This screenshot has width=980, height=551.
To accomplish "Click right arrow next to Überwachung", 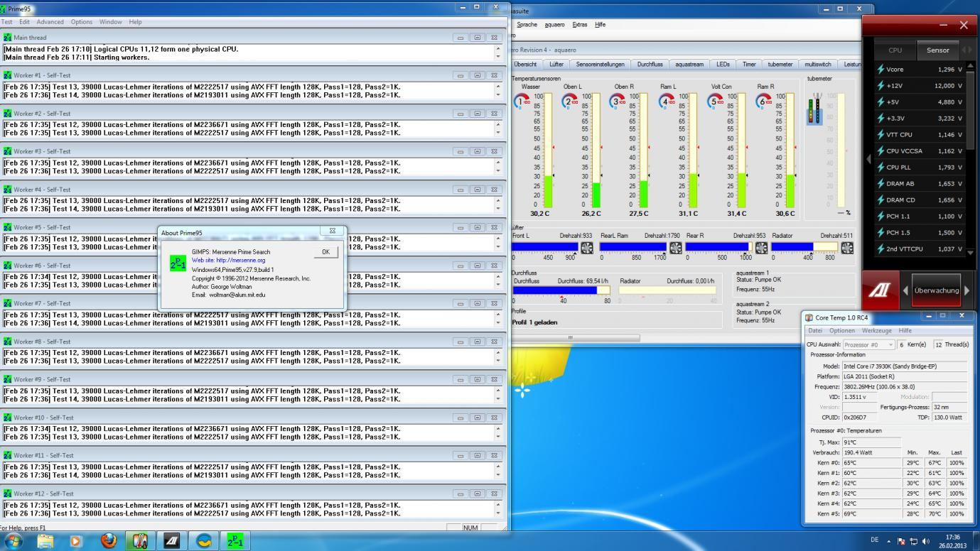I will (x=966, y=290).
